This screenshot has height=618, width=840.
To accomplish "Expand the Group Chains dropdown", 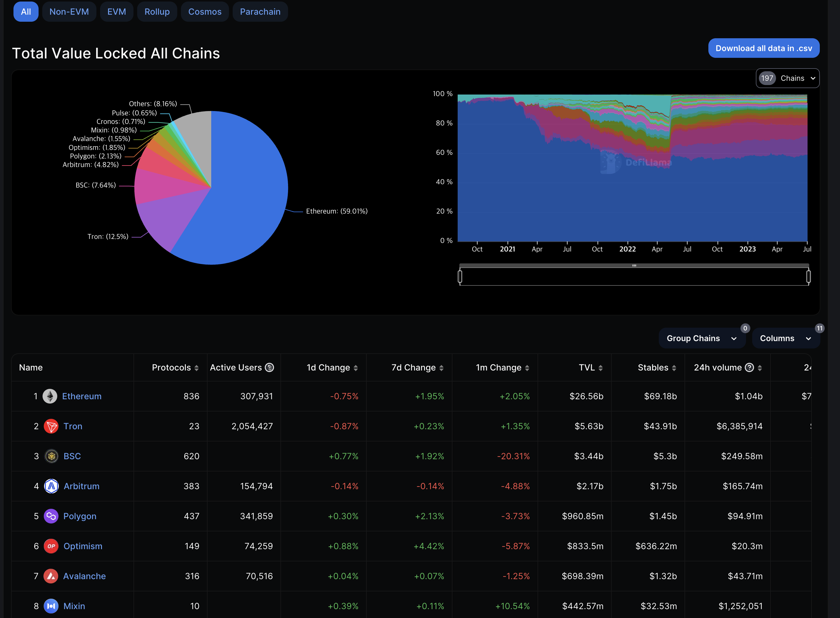I will pos(702,338).
